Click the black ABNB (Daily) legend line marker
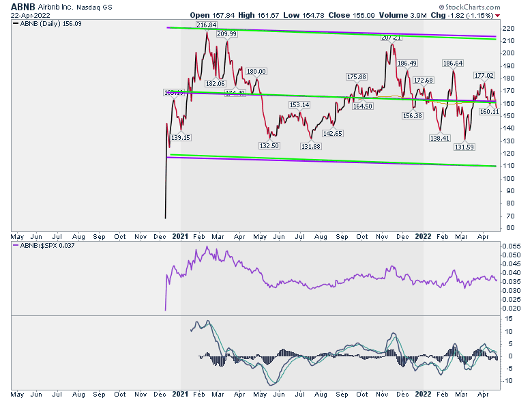 point(16,24)
